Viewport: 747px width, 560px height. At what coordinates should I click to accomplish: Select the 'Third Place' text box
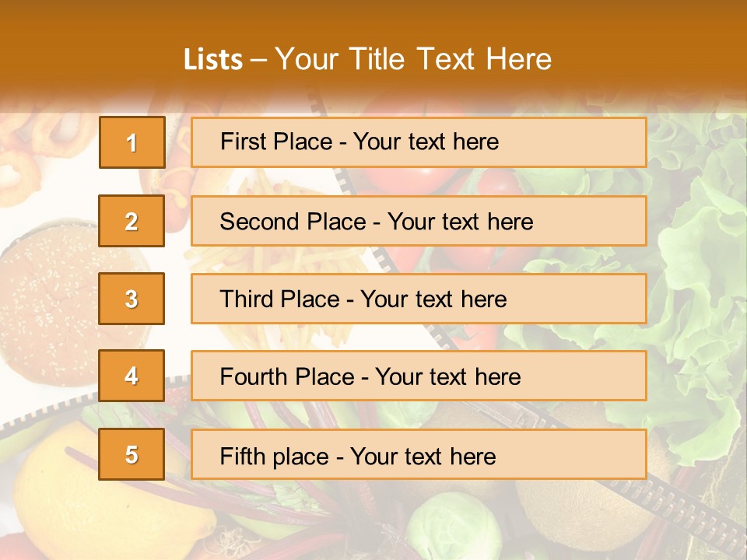(419, 299)
